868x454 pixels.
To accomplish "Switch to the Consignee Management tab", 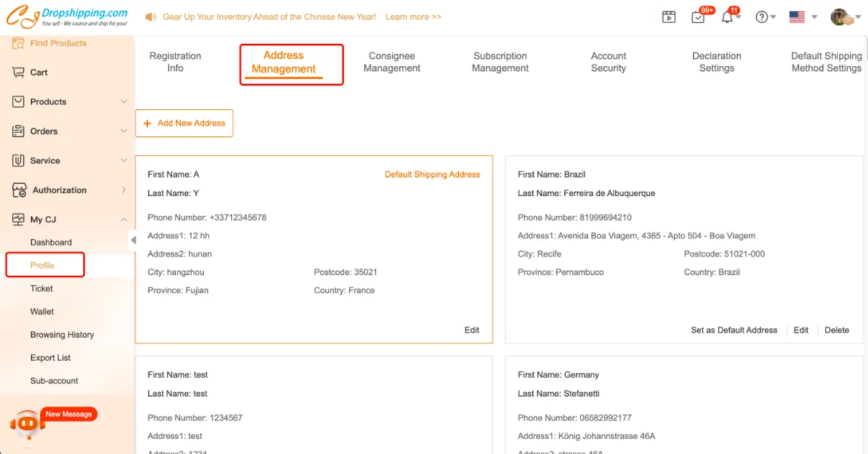I will 391,62.
